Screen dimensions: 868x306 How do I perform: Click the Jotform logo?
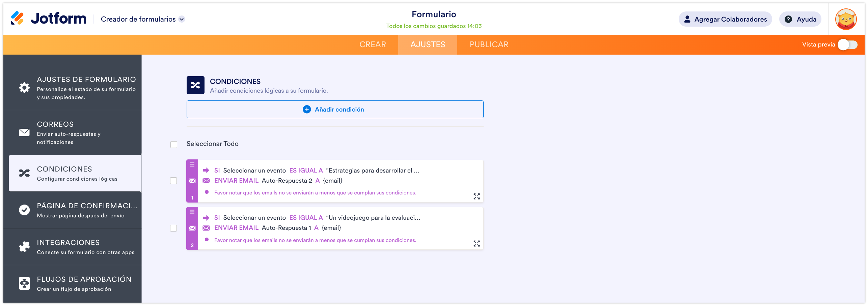pyautogui.click(x=49, y=19)
